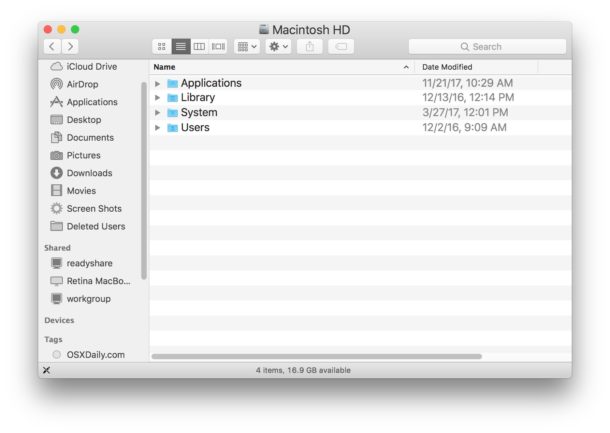The width and height of the screenshot is (610, 433).
Task: Select workgroup shared item
Action: [x=81, y=299]
